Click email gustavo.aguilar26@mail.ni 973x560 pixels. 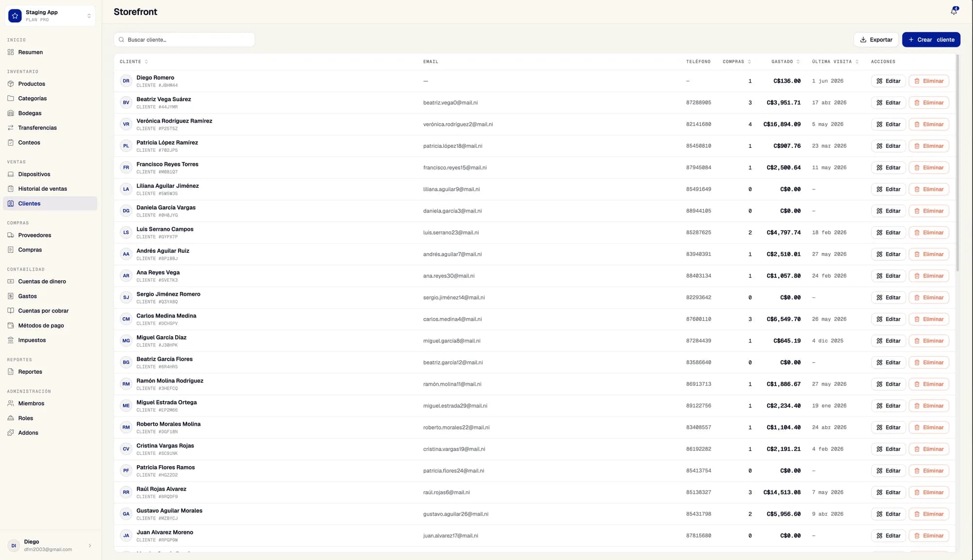click(455, 514)
